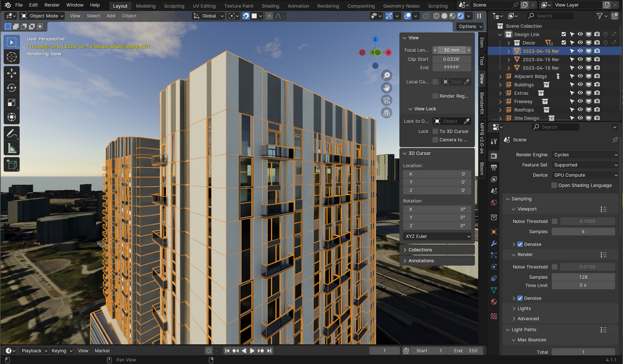Open Render properties tab icon
The height and width of the screenshot is (364, 623).
(x=494, y=156)
